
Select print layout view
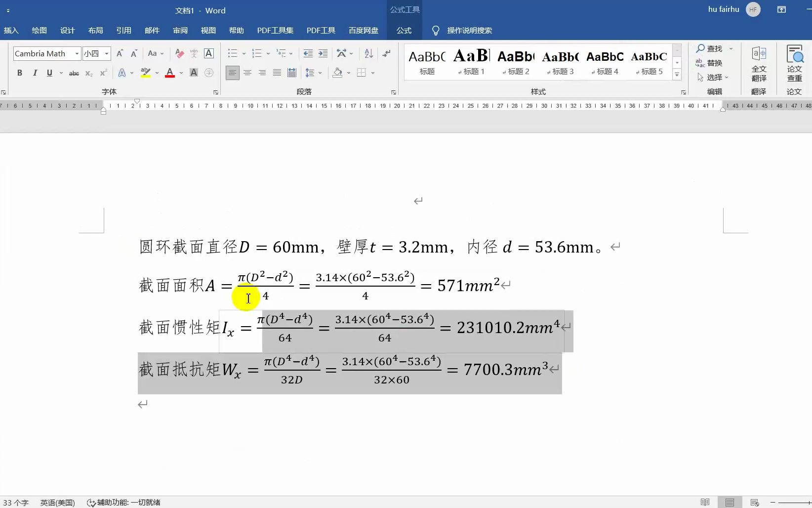[730, 503]
